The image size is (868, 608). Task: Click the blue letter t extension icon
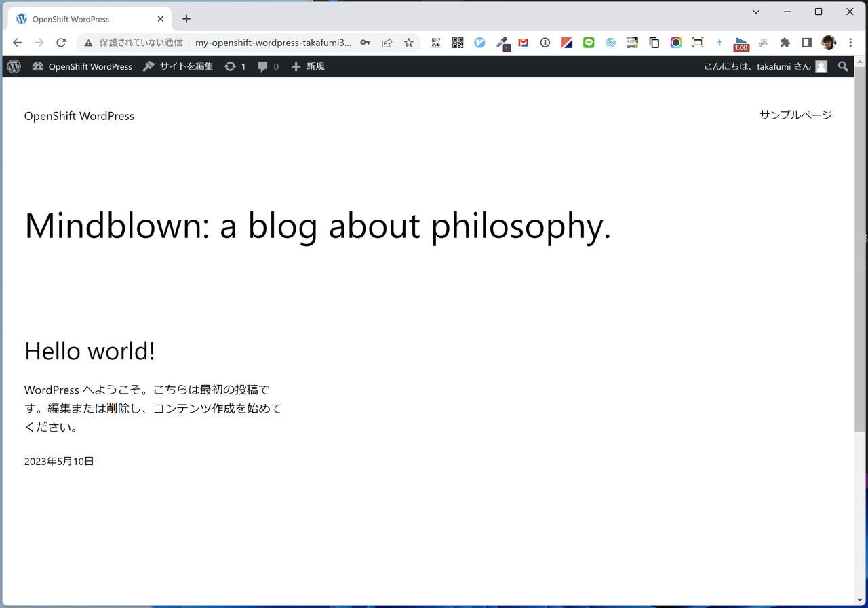click(x=719, y=43)
